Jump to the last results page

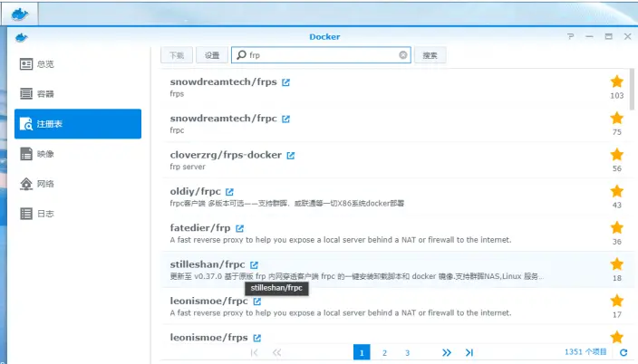click(x=469, y=352)
